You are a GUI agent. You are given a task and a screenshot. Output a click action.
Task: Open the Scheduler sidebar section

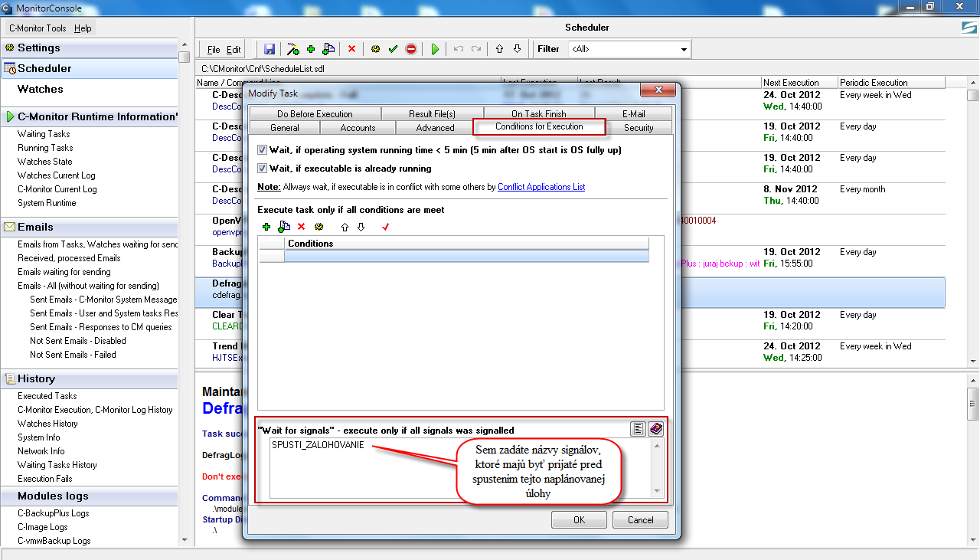click(89, 68)
